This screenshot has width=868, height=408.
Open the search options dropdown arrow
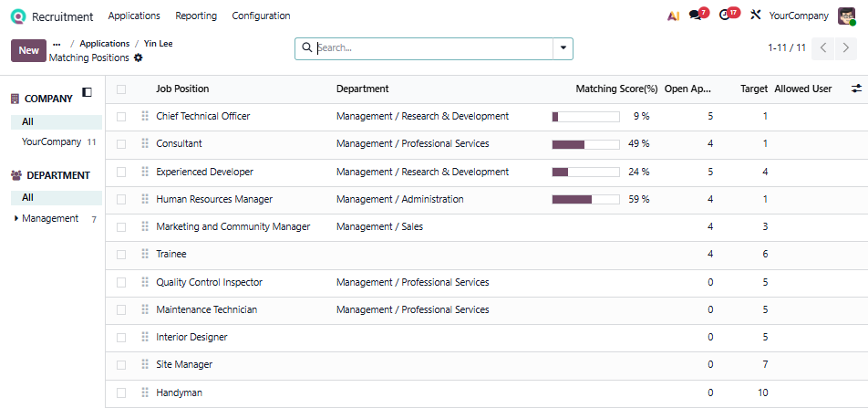pyautogui.click(x=563, y=47)
